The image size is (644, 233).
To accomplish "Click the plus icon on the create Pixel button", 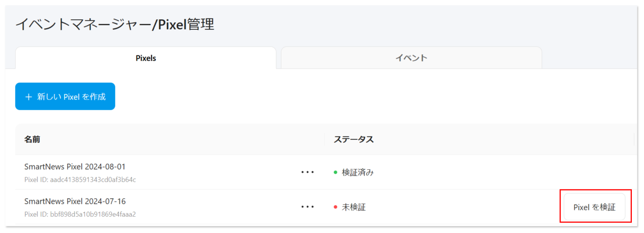I will pyautogui.click(x=29, y=97).
